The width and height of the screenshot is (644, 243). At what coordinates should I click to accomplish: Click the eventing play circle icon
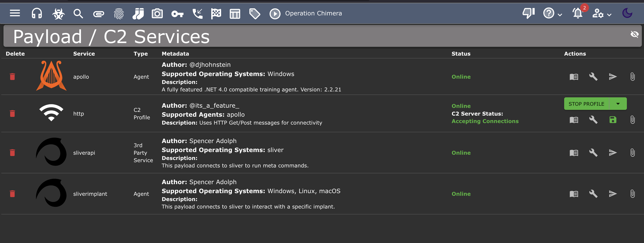pyautogui.click(x=275, y=14)
